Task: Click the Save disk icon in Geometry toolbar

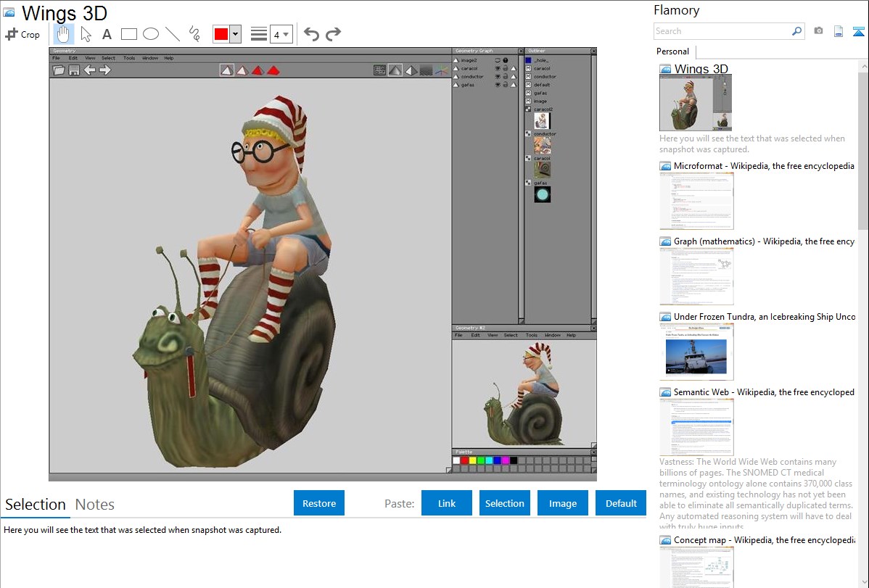Action: (x=74, y=70)
